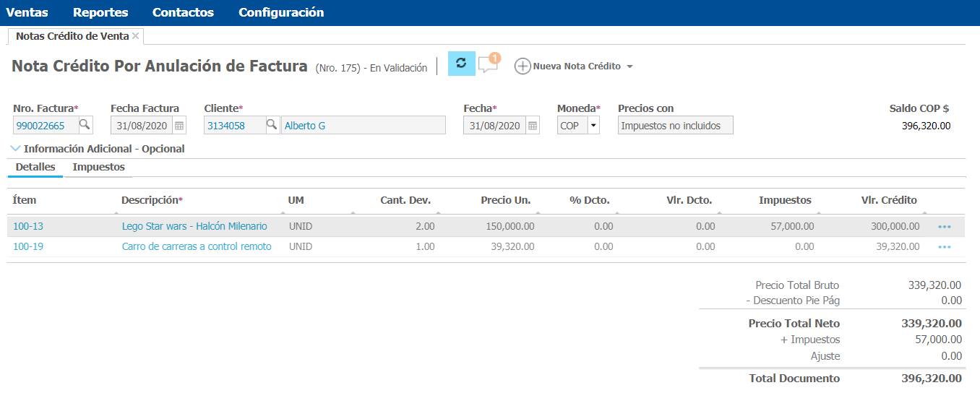Image resolution: width=980 pixels, height=393 pixels.
Task: Click the Nueva Nota Crédito button
Action: [x=568, y=66]
